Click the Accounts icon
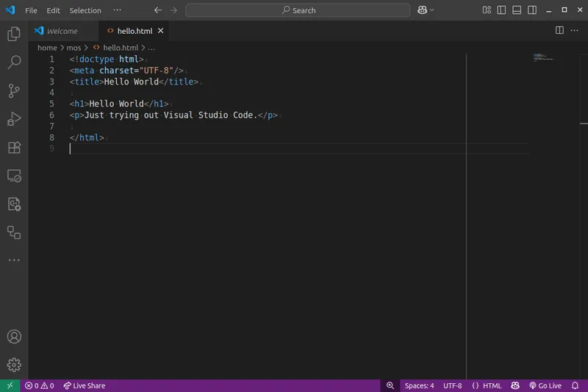Screen dimensions: 588x392 pos(14,337)
